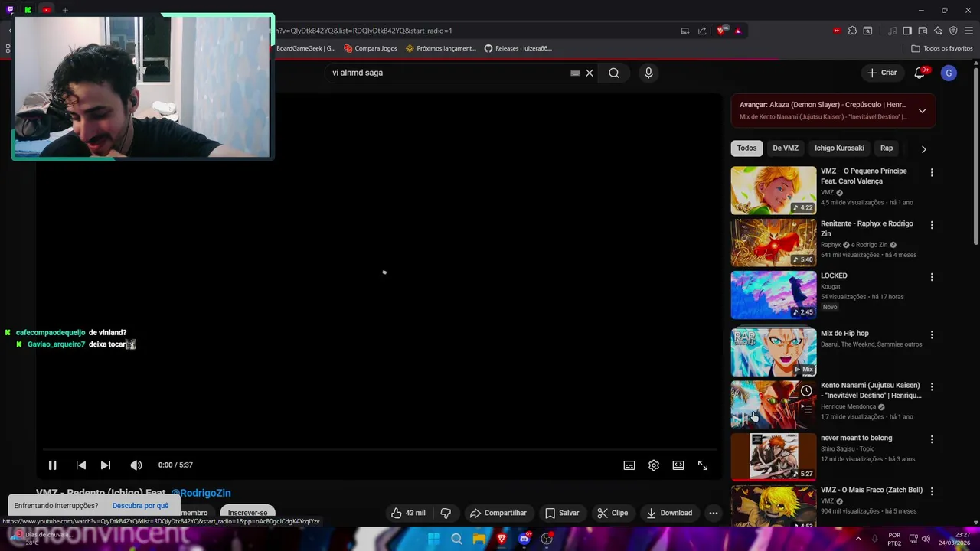Open the Todos os favoritos bookmarks folder

pyautogui.click(x=942, y=48)
